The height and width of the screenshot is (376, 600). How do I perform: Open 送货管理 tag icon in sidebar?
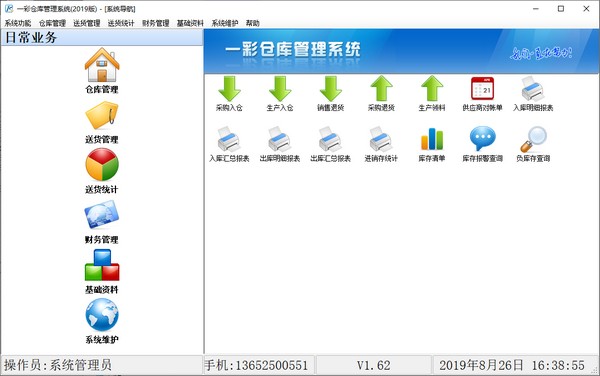click(102, 115)
